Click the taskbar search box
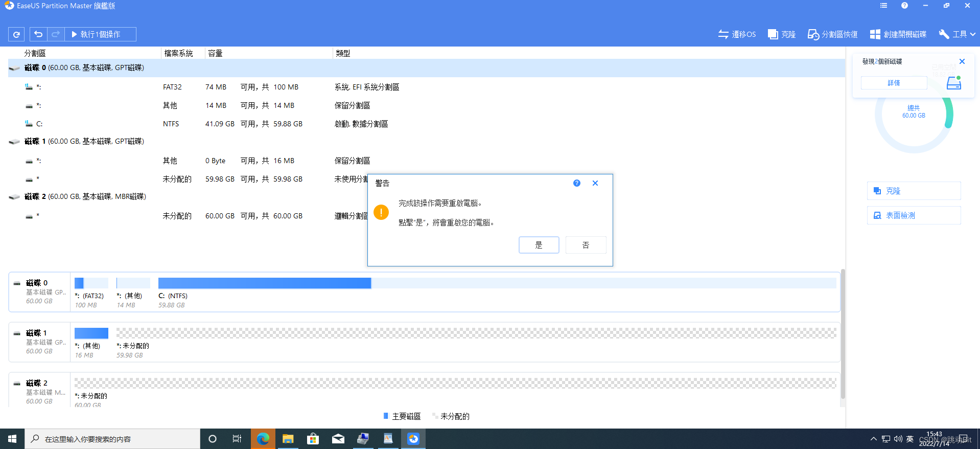Viewport: 980px width, 449px height. [112, 439]
